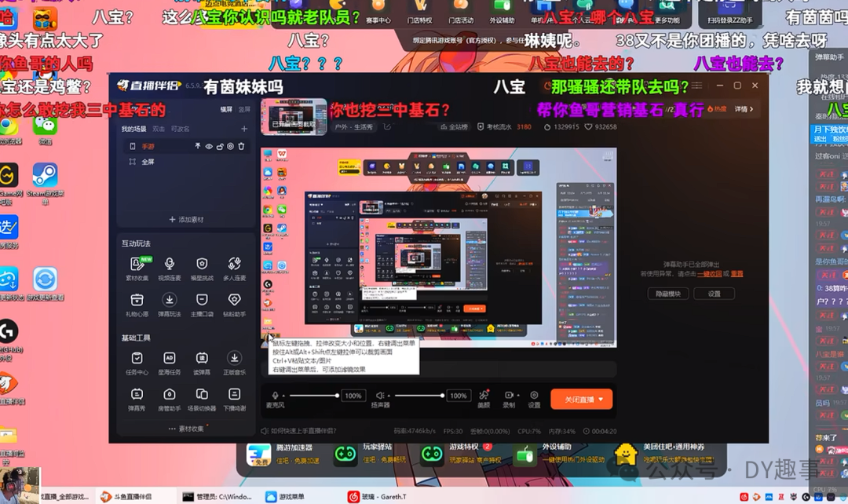Image resolution: width=848 pixels, height=504 pixels.
Task: Adjust the 扬声器 volume slider
Action: pos(419,396)
